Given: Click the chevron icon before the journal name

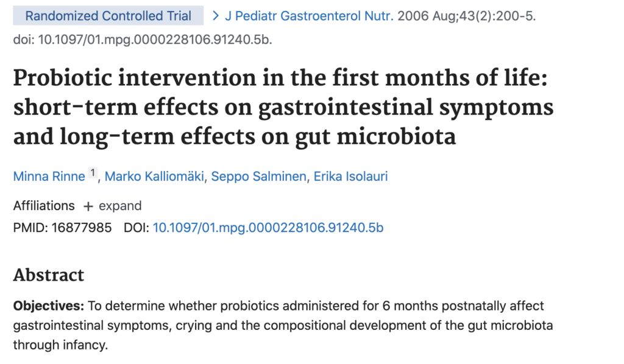Looking at the screenshot, I should tap(216, 16).
